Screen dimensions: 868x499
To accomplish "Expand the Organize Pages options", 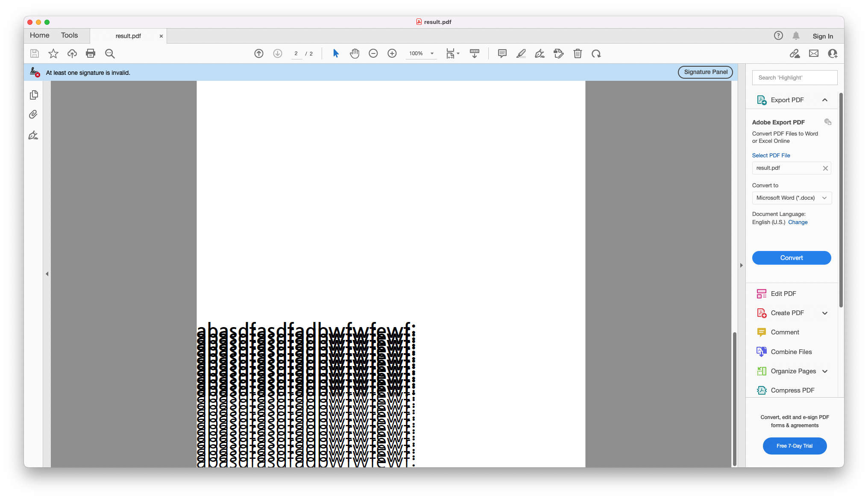I will (x=825, y=371).
